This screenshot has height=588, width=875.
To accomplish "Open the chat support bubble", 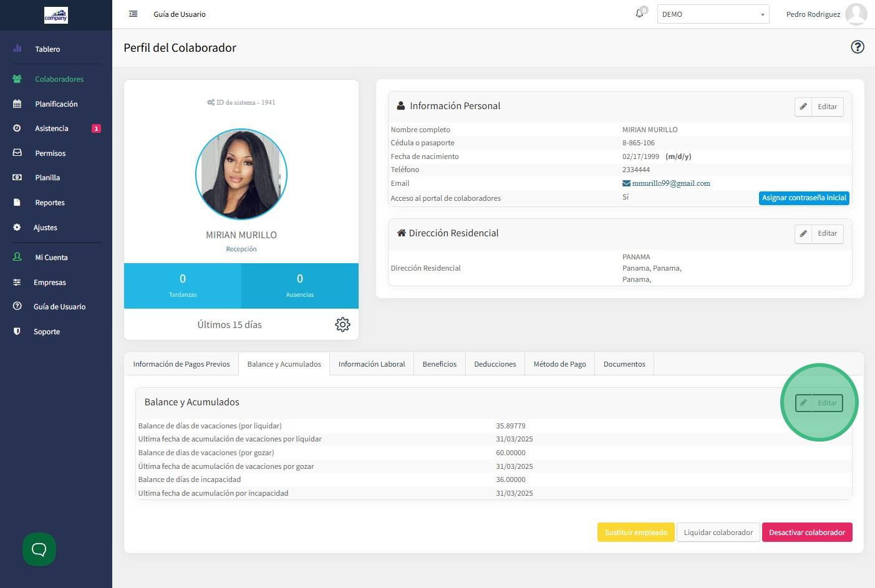I will coord(39,549).
